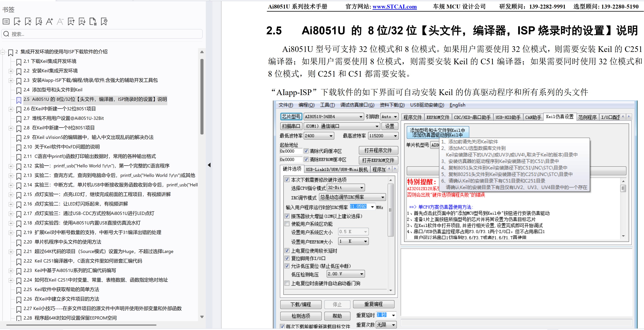Click the bookmark icon beside 2.27 Keil小技巧
644x330 pixels.
pos(19,309)
